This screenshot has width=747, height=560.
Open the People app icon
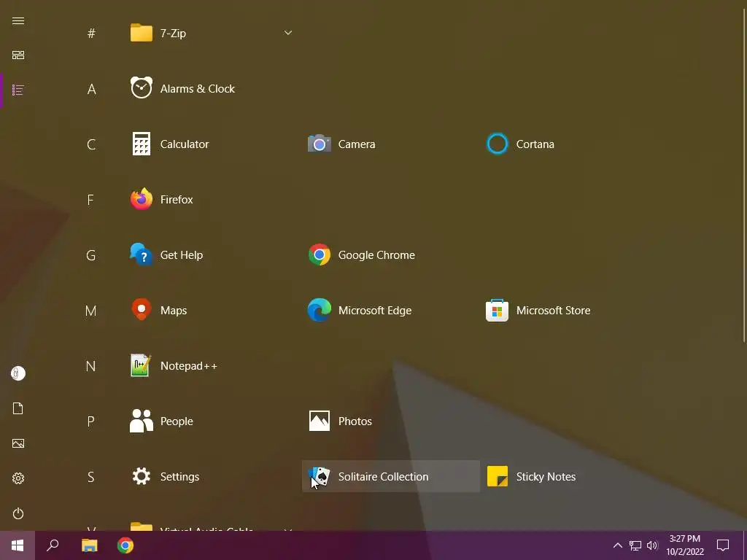142,421
